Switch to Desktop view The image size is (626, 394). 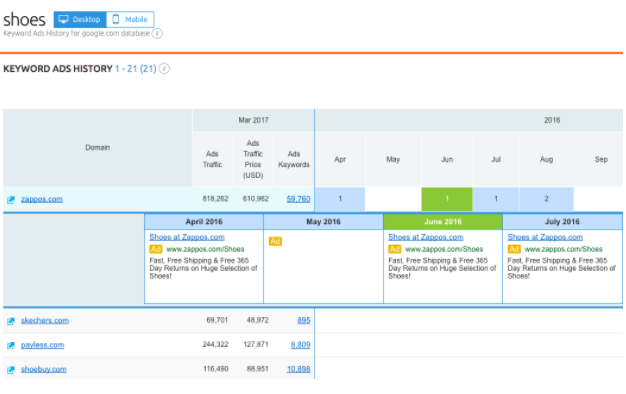tap(80, 19)
